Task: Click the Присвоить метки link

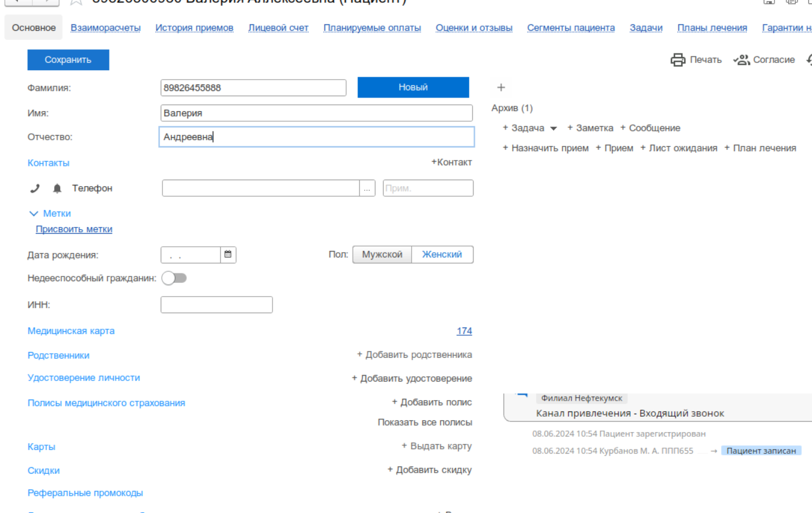Action: point(74,229)
